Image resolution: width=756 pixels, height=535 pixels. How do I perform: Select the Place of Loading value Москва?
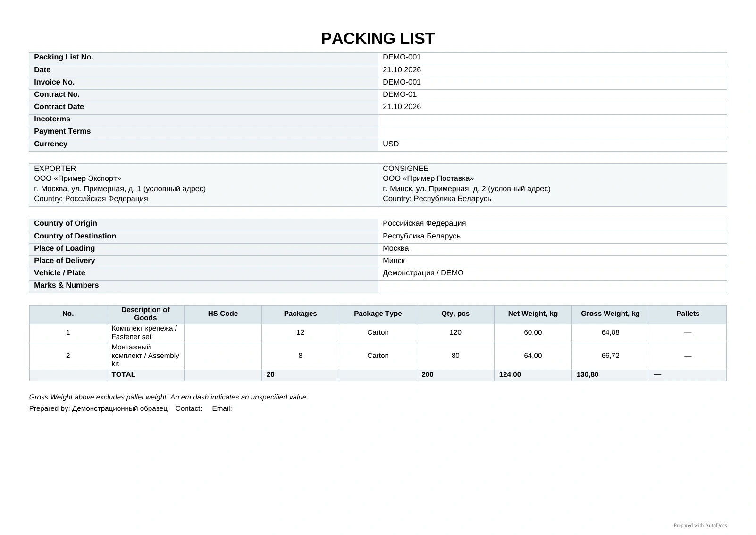(x=395, y=248)
